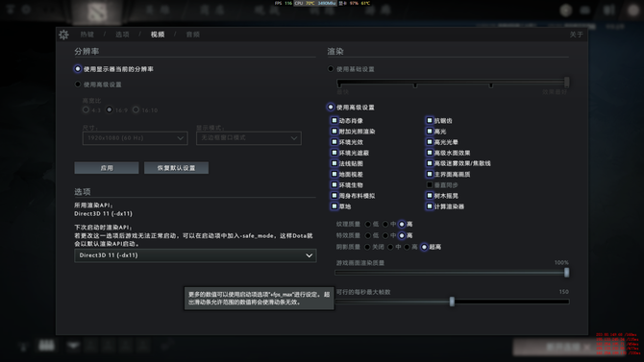Toggle the 地面视差 checkbox

334,174
